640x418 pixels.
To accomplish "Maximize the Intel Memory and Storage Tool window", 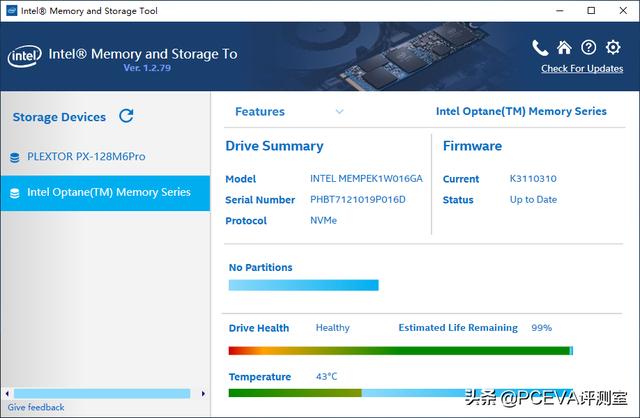I will pos(591,11).
